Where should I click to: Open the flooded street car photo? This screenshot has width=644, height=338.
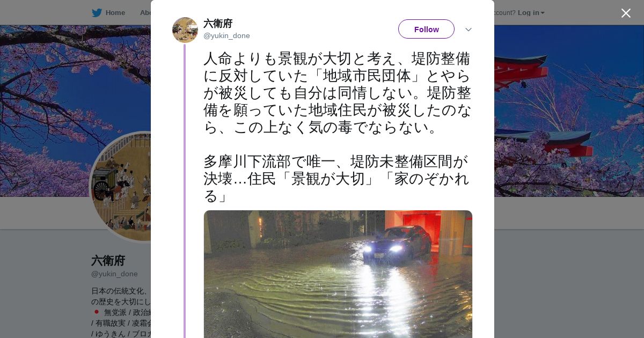pos(338,274)
